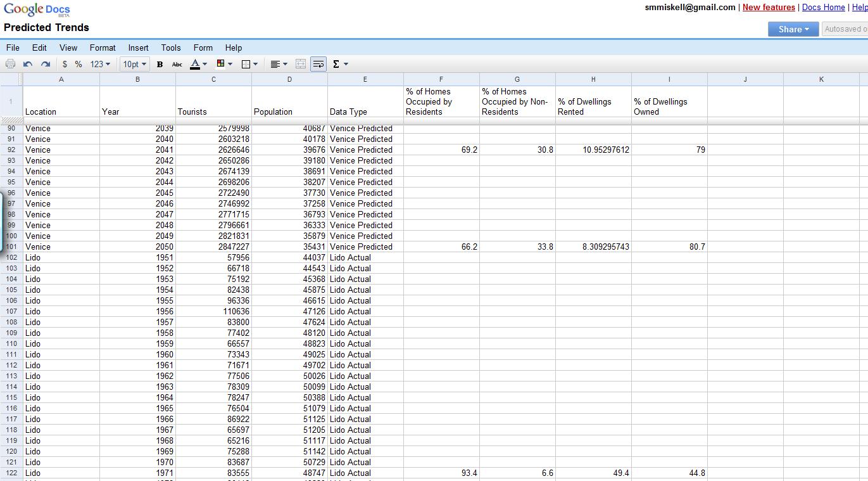Click the Print icon in the toolbar
The height and width of the screenshot is (481, 868).
[10, 64]
